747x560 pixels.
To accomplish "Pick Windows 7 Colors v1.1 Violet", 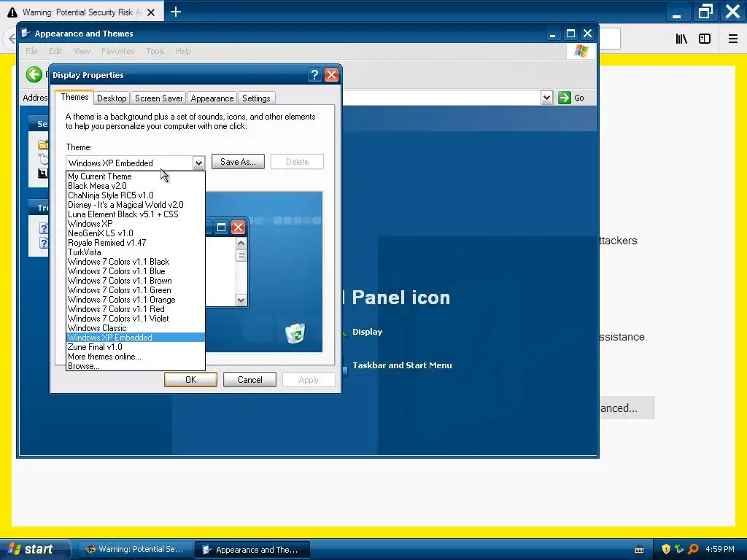I will click(x=136, y=319).
